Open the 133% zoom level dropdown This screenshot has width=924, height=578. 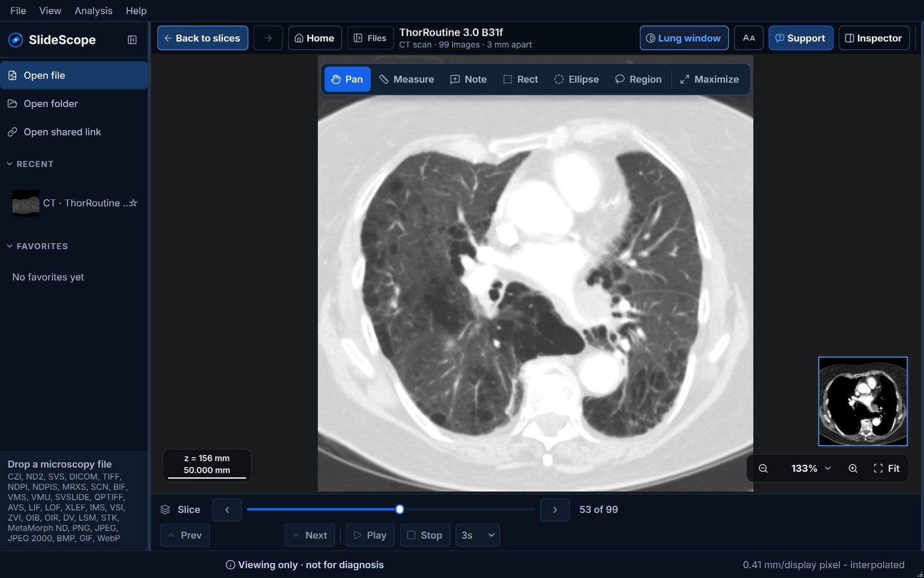(x=811, y=468)
